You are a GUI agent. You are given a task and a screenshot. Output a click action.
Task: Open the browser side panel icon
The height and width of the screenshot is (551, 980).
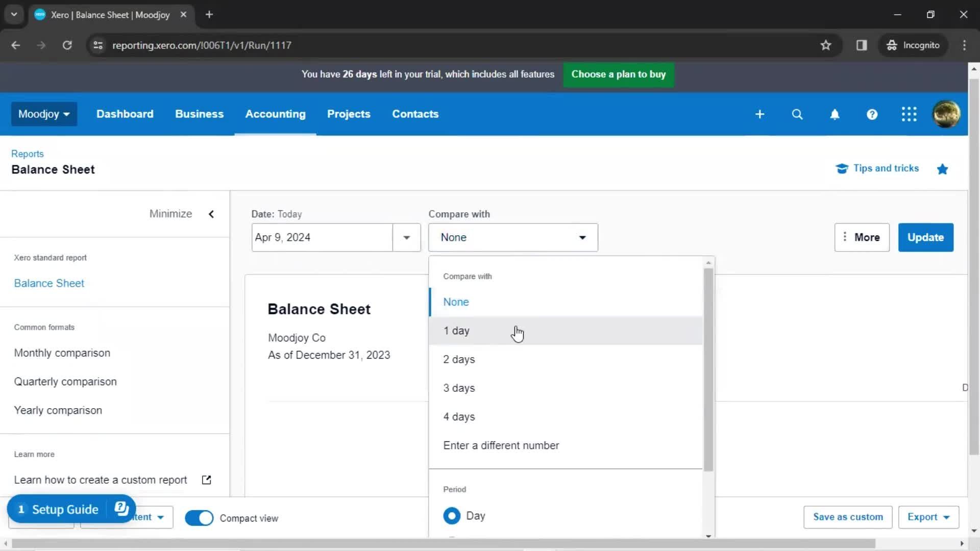[x=862, y=45]
